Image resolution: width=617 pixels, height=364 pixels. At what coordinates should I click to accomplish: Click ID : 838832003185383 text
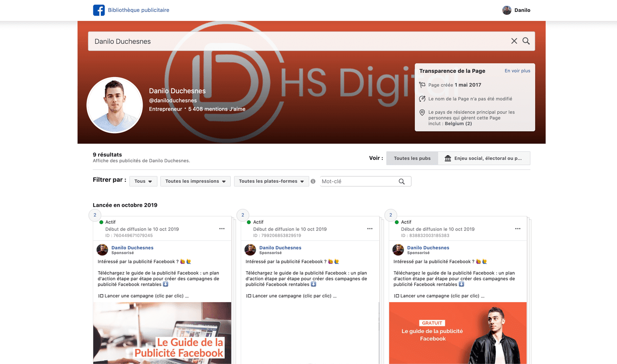(425, 236)
